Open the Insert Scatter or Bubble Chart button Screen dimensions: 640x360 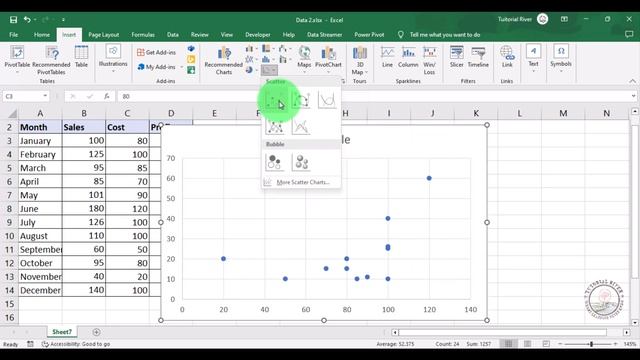[x=269, y=70]
